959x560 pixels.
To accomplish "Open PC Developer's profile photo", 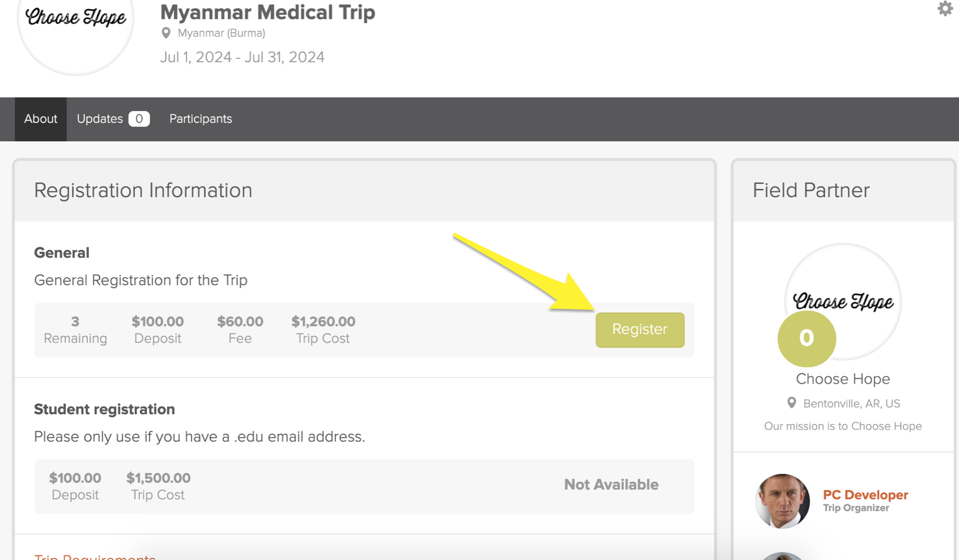I will [x=783, y=501].
